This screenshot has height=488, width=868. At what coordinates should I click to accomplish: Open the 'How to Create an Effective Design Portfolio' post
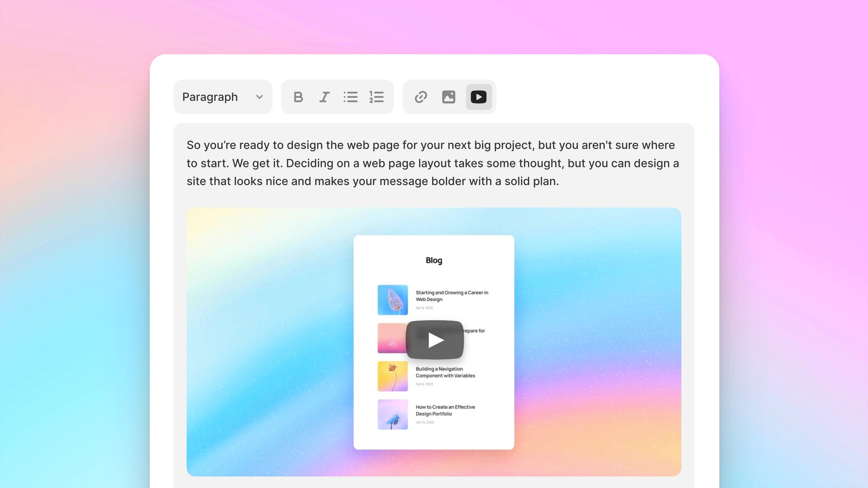(445, 410)
